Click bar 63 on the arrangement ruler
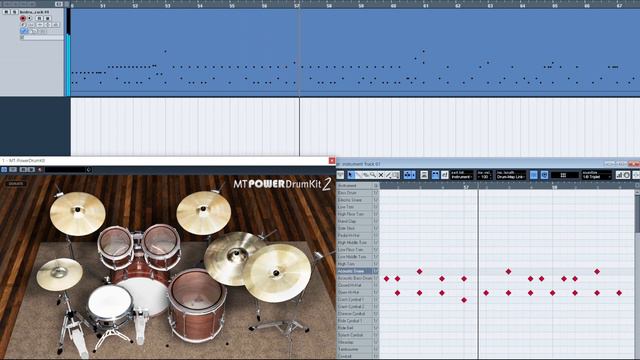 [490, 6]
